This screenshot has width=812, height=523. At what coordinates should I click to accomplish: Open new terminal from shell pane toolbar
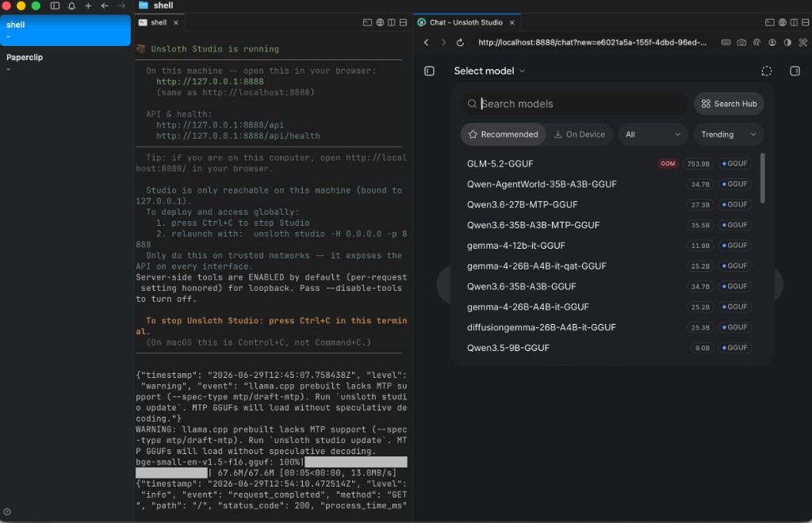[x=367, y=22]
